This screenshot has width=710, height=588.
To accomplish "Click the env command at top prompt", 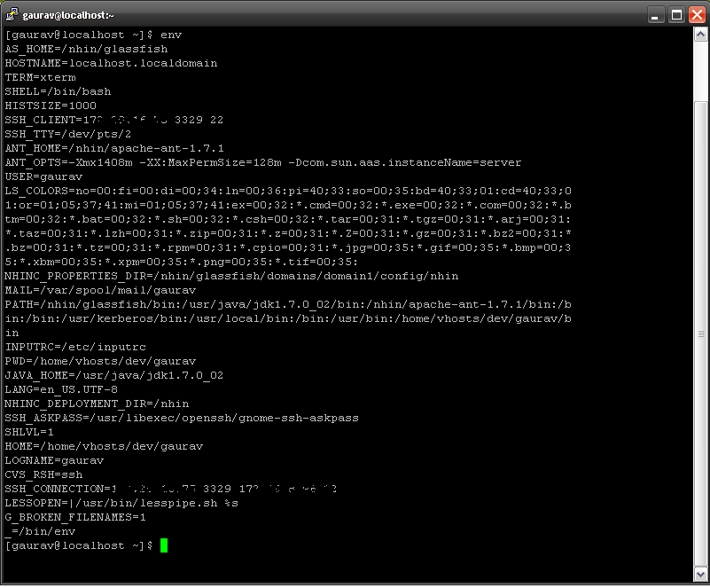I will click(x=168, y=35).
